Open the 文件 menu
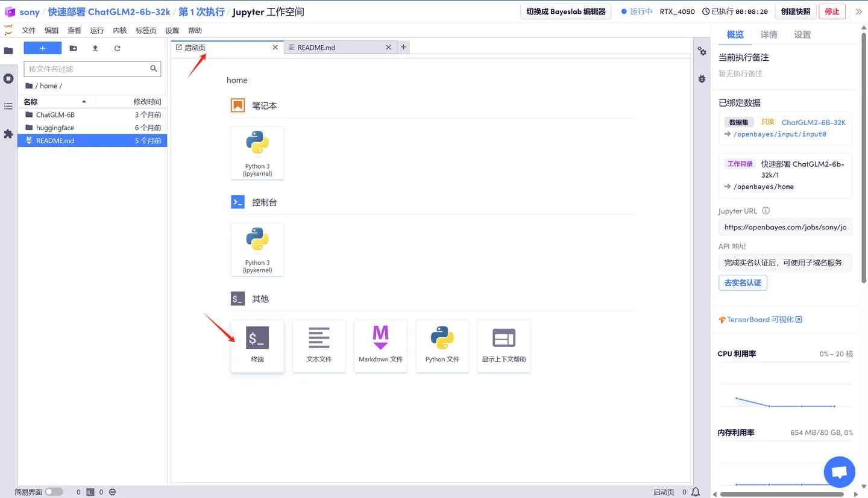This screenshot has height=498, width=868. (29, 30)
